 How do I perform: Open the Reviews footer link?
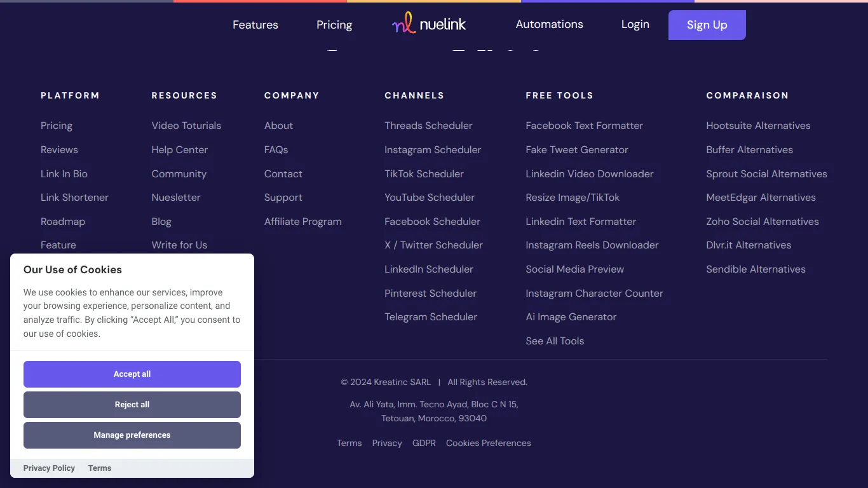[59, 150]
